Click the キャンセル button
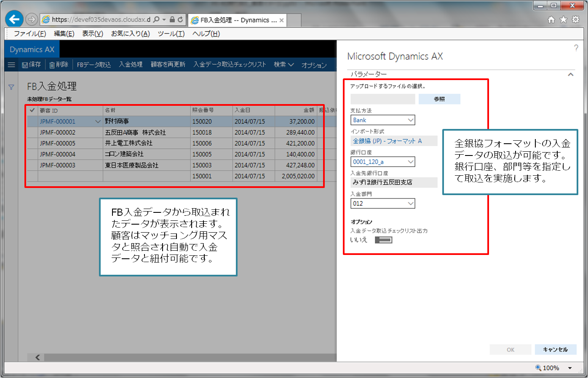The width and height of the screenshot is (588, 378). pyautogui.click(x=556, y=350)
